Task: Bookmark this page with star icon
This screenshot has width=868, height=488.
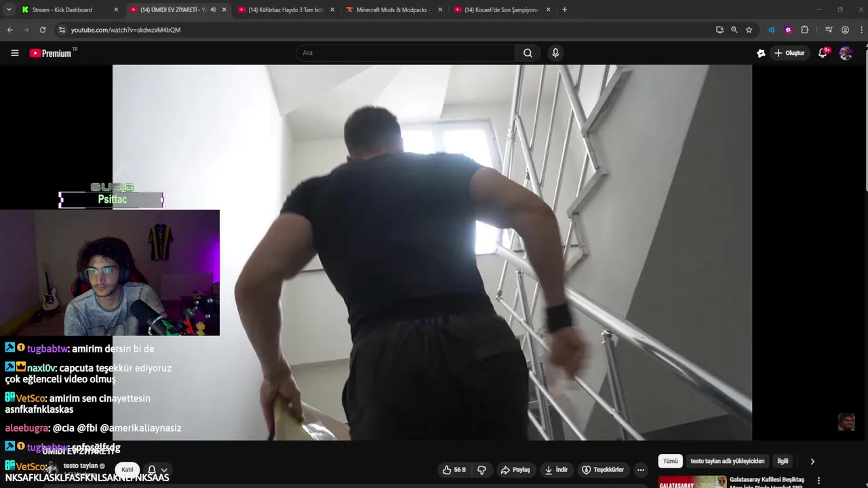Action: point(749,30)
